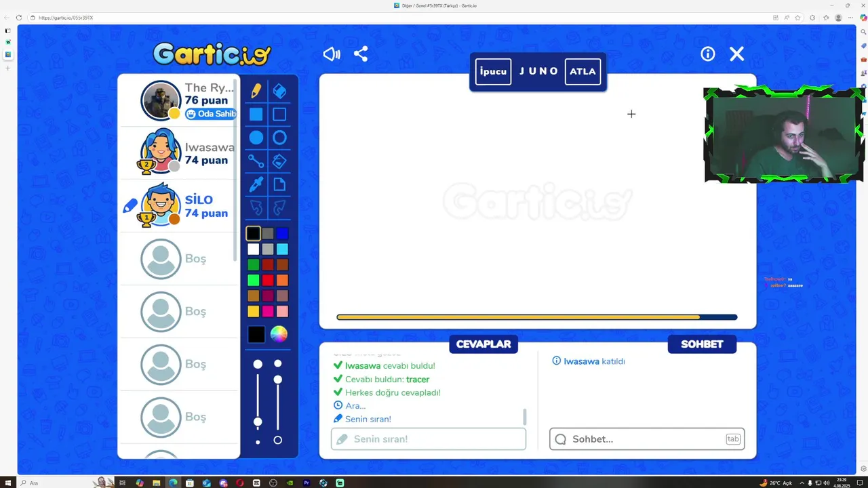The image size is (868, 488).
Task: Activate the eyedropper color picker
Action: [256, 184]
